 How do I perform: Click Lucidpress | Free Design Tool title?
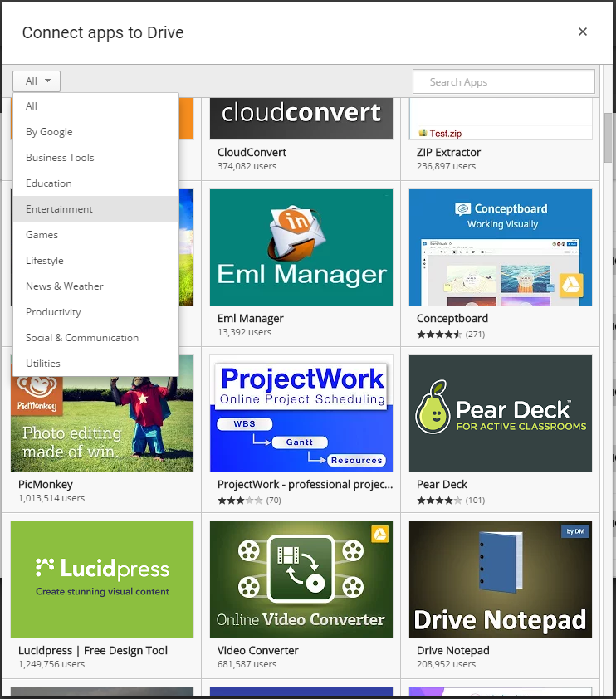tap(93, 650)
